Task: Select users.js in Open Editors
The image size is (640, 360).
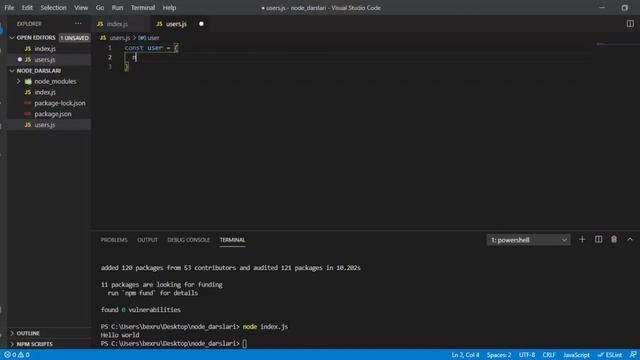Action: coord(49,60)
